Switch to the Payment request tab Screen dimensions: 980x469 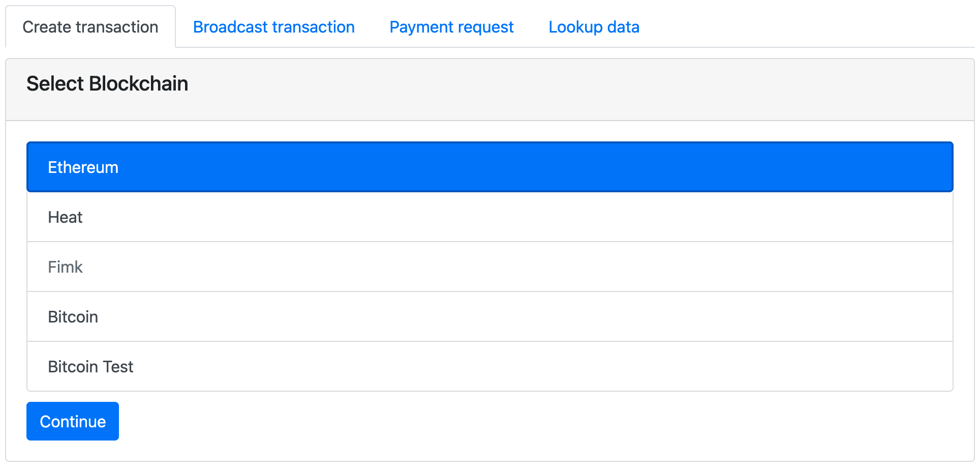pos(451,27)
